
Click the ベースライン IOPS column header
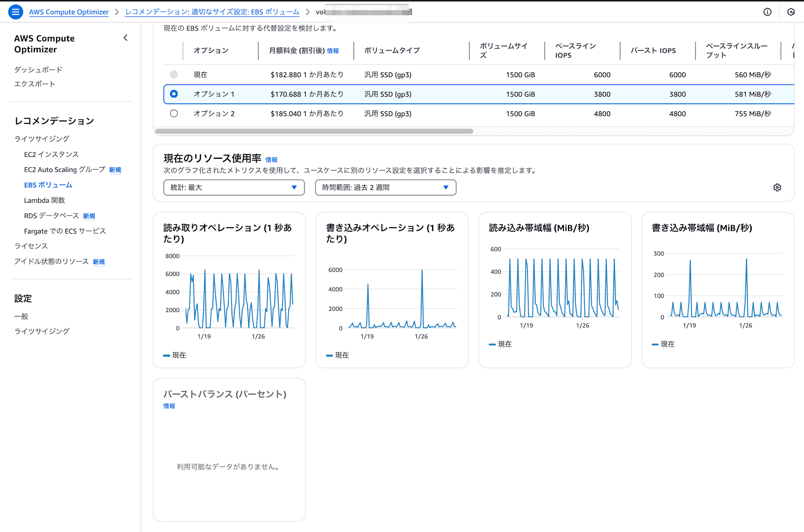coord(576,51)
